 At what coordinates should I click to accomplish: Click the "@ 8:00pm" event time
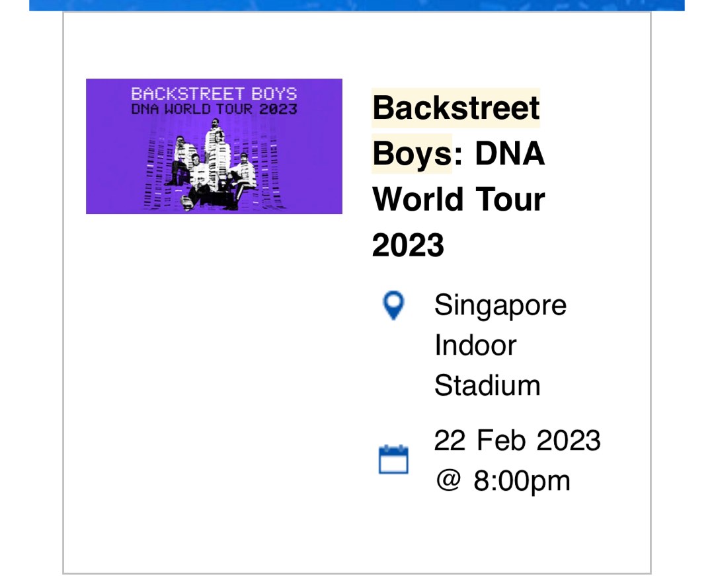point(502,480)
